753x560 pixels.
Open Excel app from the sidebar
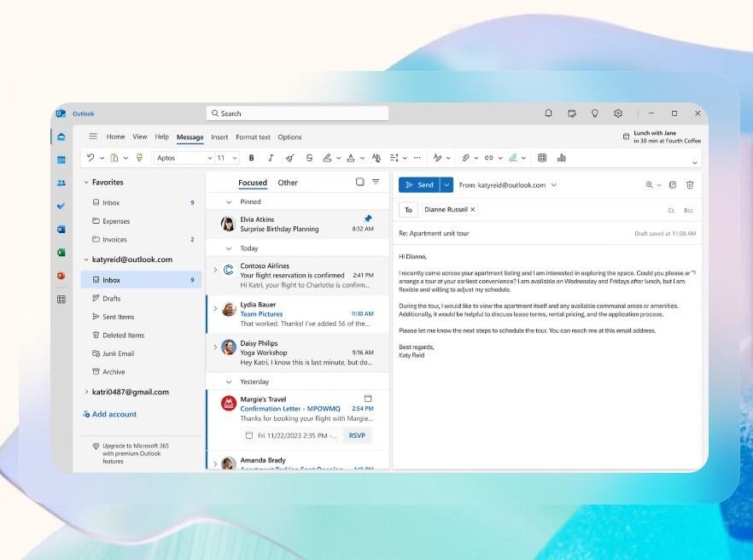[x=61, y=253]
